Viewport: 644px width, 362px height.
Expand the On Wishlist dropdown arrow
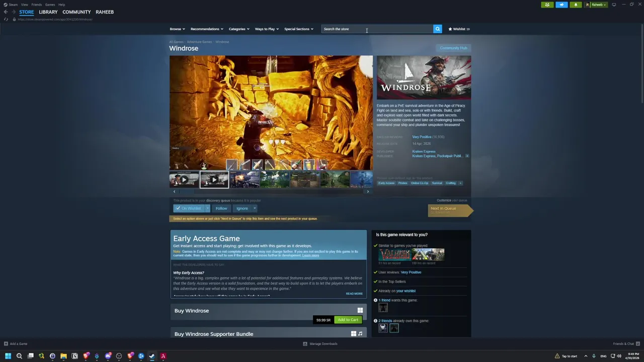tap(207, 208)
